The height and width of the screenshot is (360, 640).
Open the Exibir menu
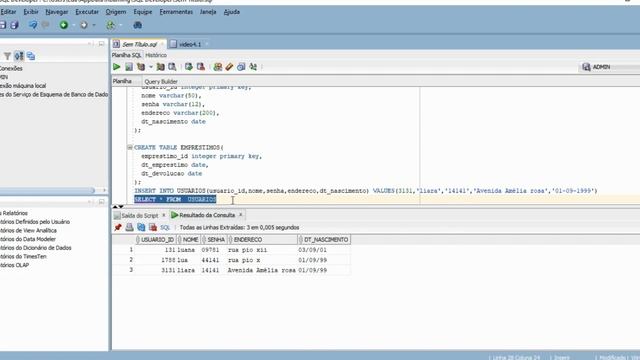point(31,12)
